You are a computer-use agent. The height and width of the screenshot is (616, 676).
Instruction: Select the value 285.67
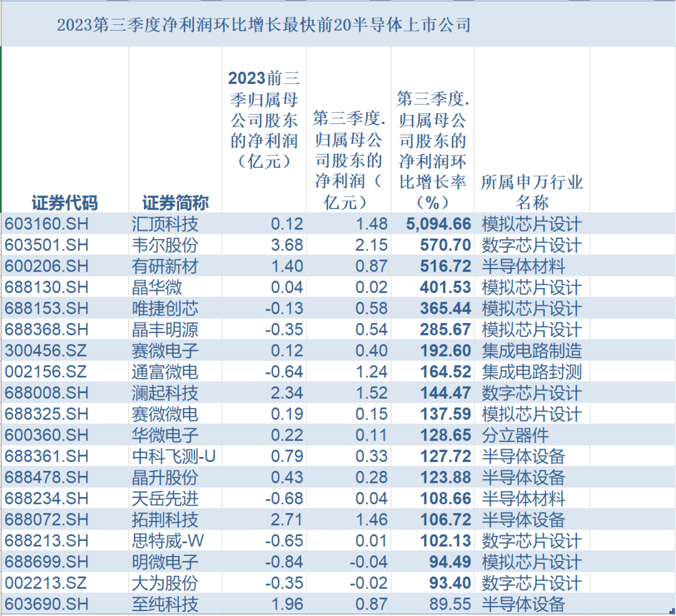pos(446,329)
